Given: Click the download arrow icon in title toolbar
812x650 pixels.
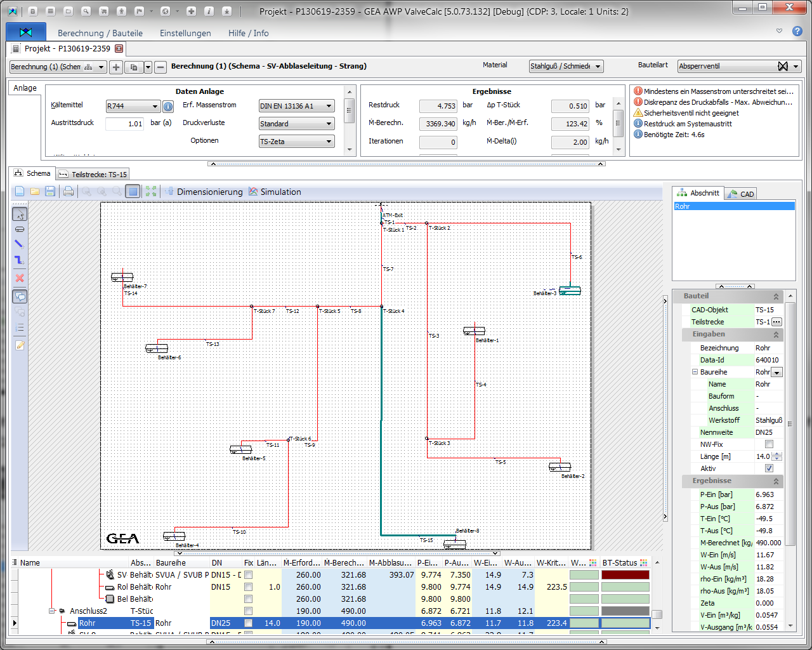Looking at the screenshot, I should (227, 11).
